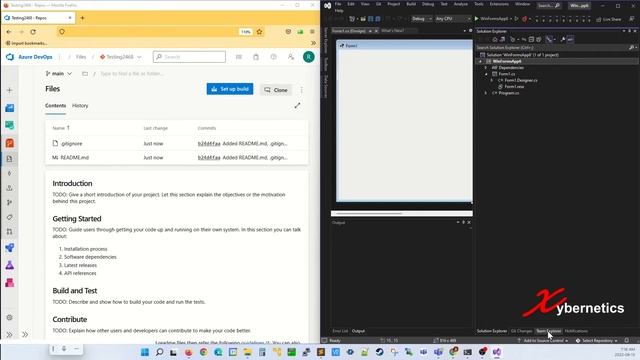Open Extensions menu in Visual Studio

[x=499, y=4]
